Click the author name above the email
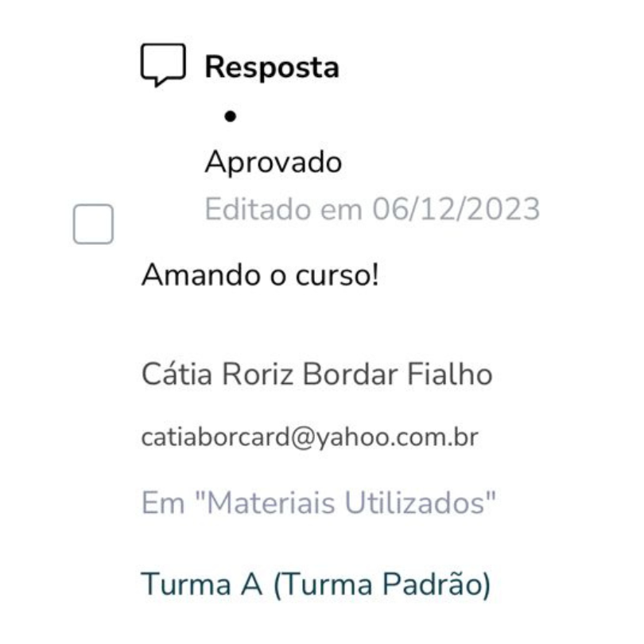This screenshot has width=644, height=644. pos(316,374)
